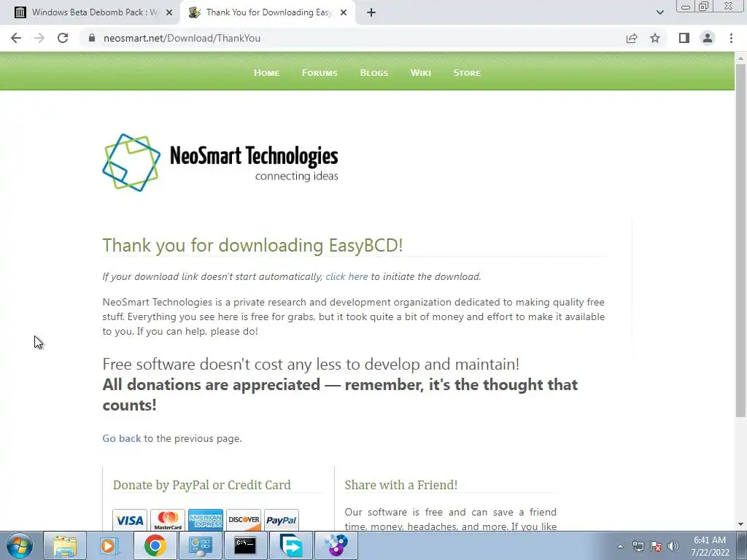Bookmark this page with the star
The image size is (747, 560).
pyautogui.click(x=655, y=38)
